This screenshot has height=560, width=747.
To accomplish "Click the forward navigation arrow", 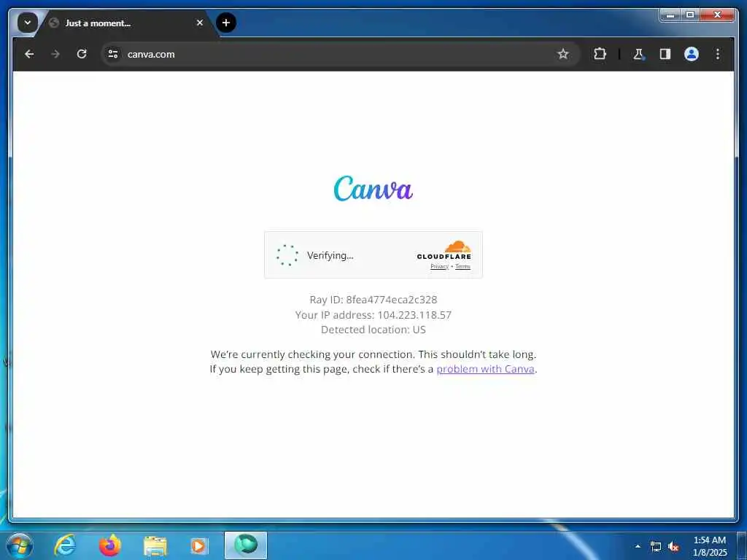I will coord(55,54).
